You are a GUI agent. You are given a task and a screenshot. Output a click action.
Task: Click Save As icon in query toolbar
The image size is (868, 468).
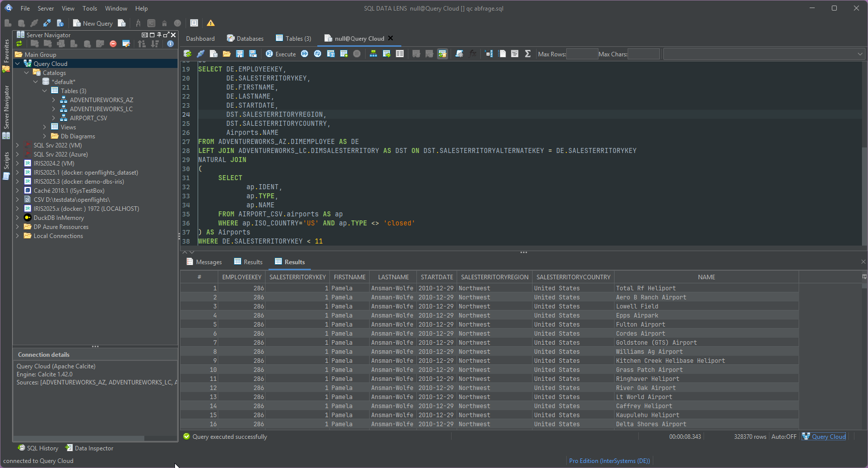pos(253,54)
